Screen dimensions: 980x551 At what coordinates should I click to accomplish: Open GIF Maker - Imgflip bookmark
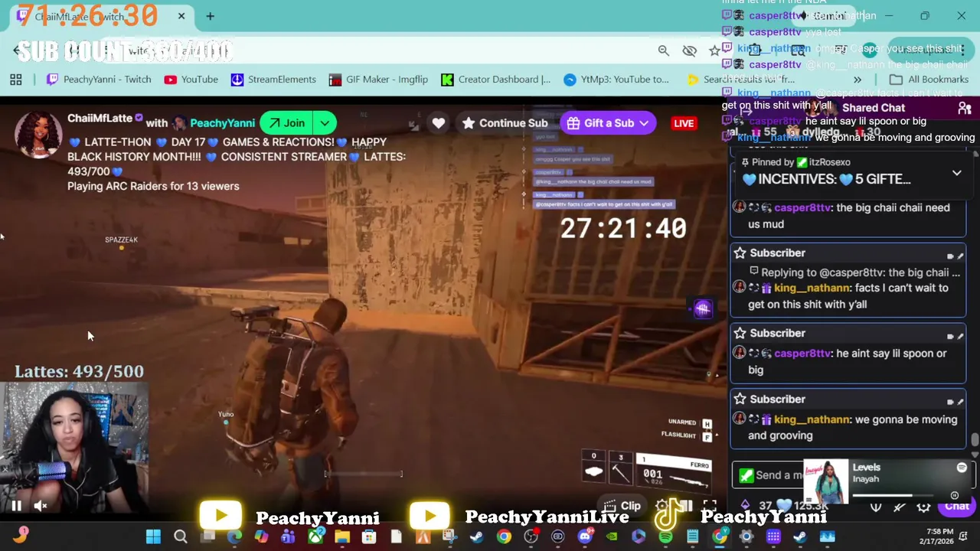point(378,80)
